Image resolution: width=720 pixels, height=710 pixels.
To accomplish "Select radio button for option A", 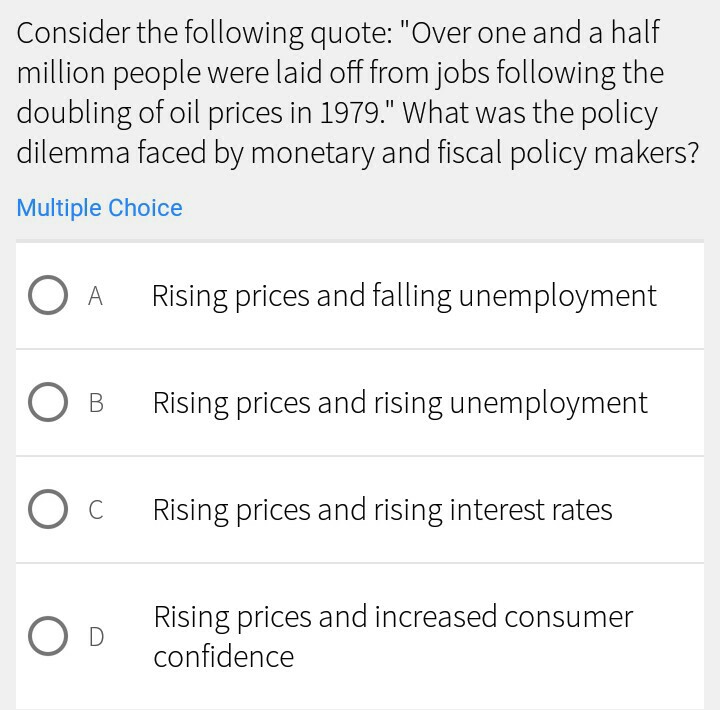I will pyautogui.click(x=48, y=296).
